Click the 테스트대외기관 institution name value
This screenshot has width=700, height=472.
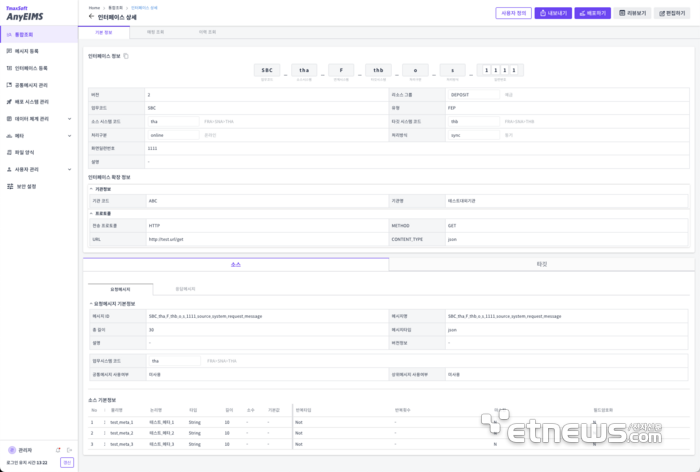click(462, 201)
